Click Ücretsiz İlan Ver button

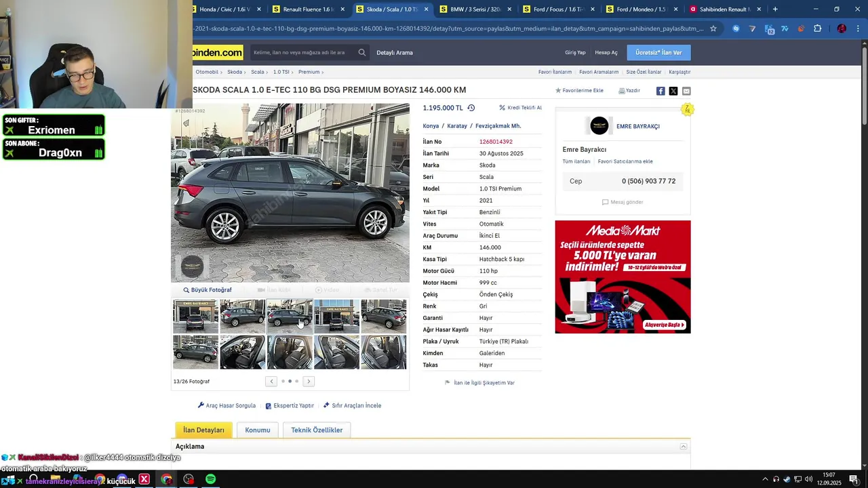[x=658, y=52]
